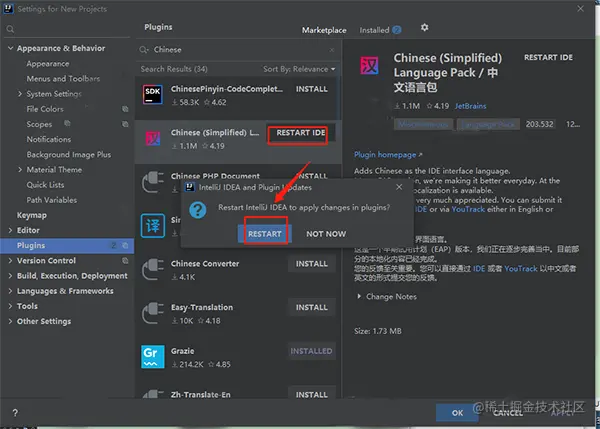Click the Grazie INSTALLED button
600x429 pixels.
[311, 351]
